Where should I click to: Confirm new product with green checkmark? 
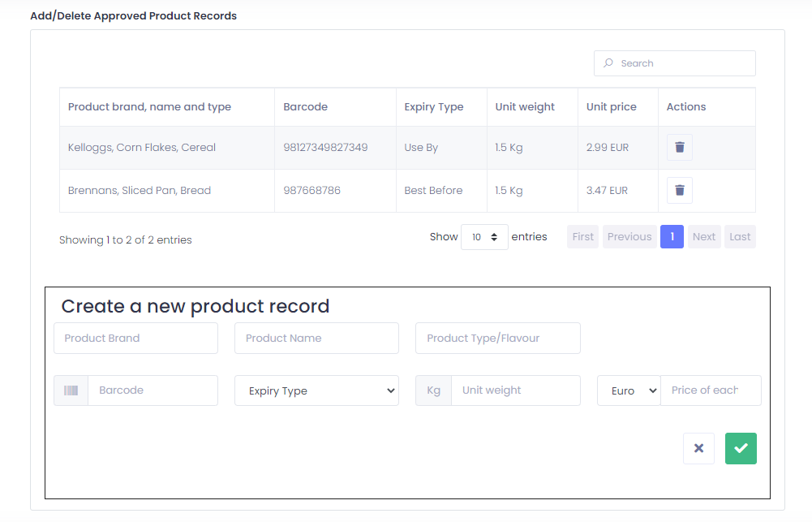741,448
